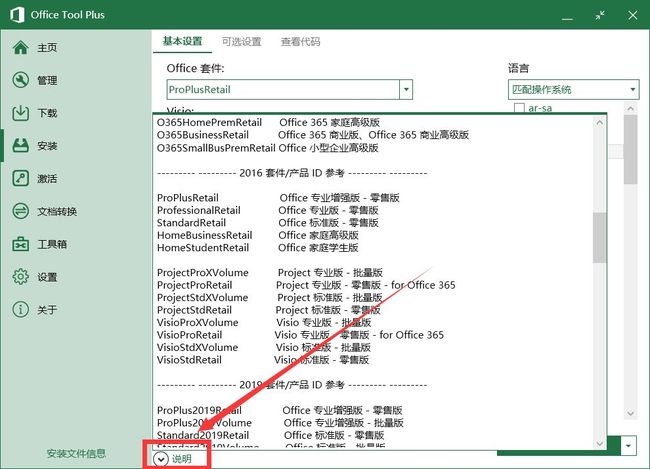Screen dimensions: 650x469
Task: Open the Office 套件 dropdown arrow
Action: [x=406, y=90]
